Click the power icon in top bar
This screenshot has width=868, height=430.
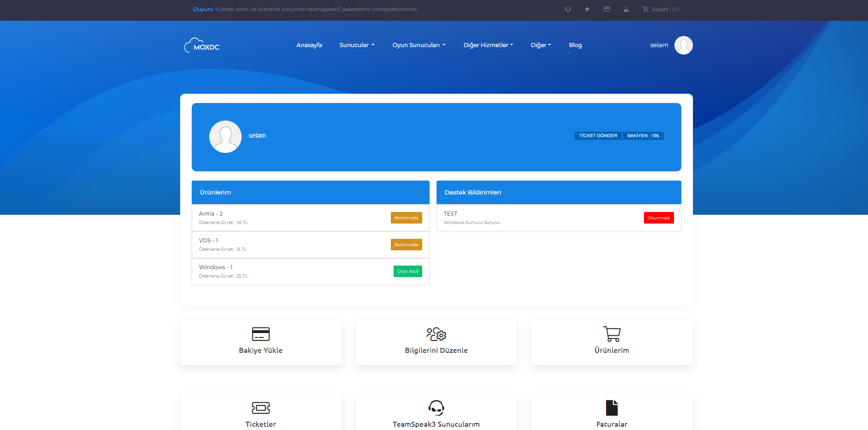tap(568, 9)
